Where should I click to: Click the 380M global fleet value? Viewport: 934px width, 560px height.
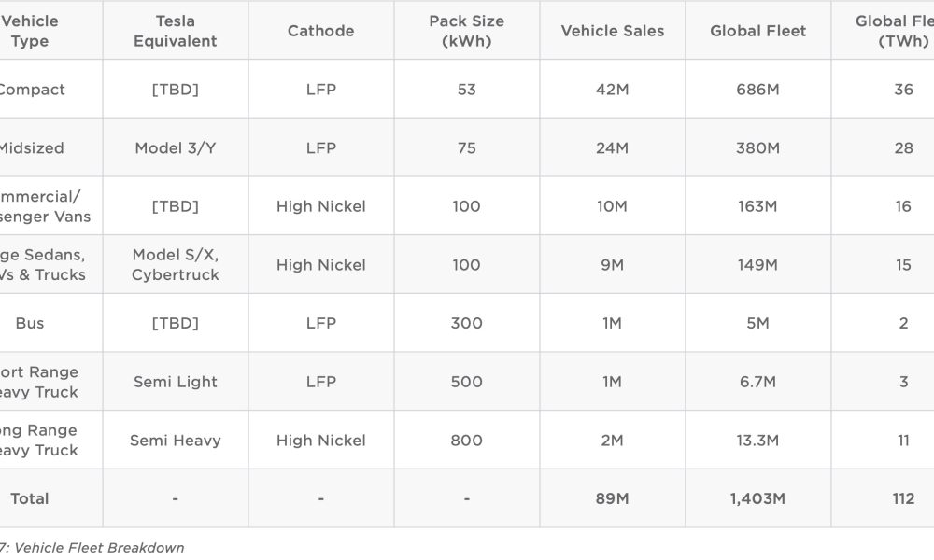click(x=757, y=147)
